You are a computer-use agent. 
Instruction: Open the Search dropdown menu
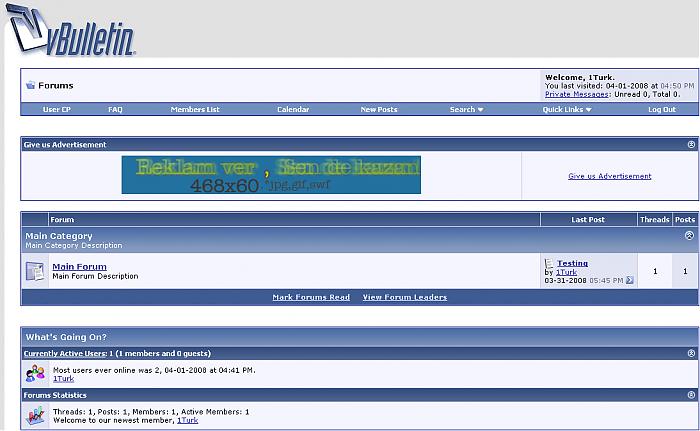[466, 109]
